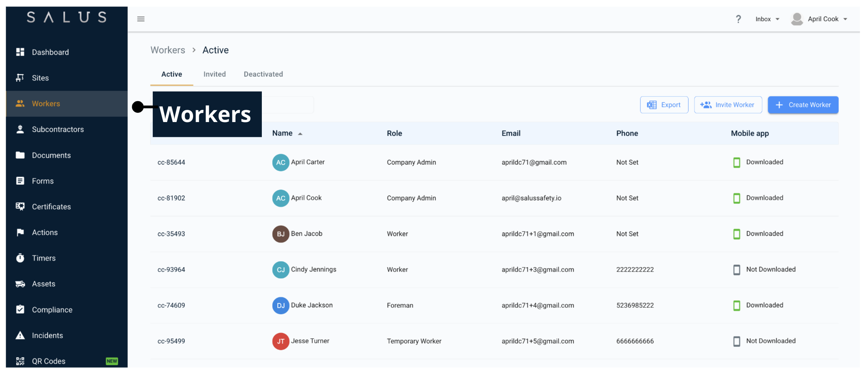Click the QR Codes icon in sidebar
This screenshot has height=373, width=868.
pos(20,360)
